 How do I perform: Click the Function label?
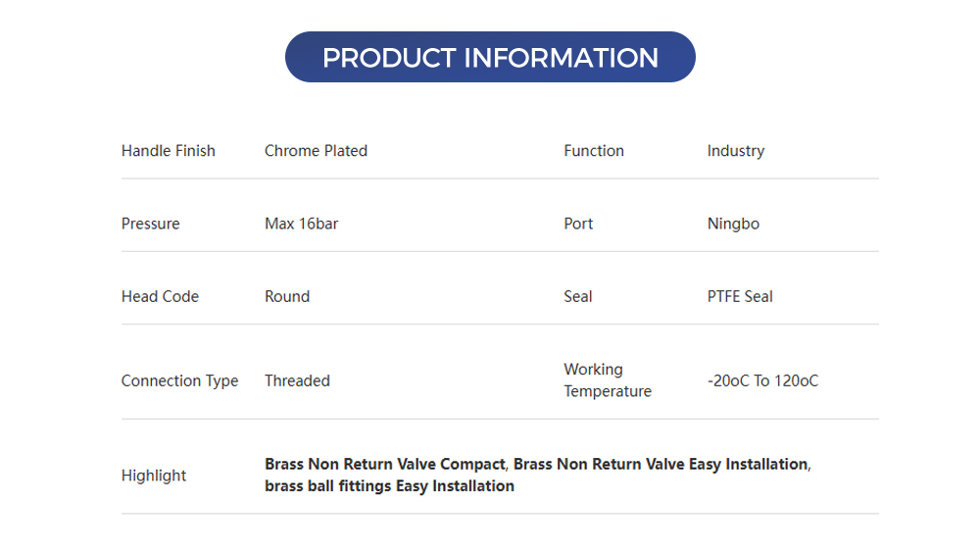click(594, 151)
